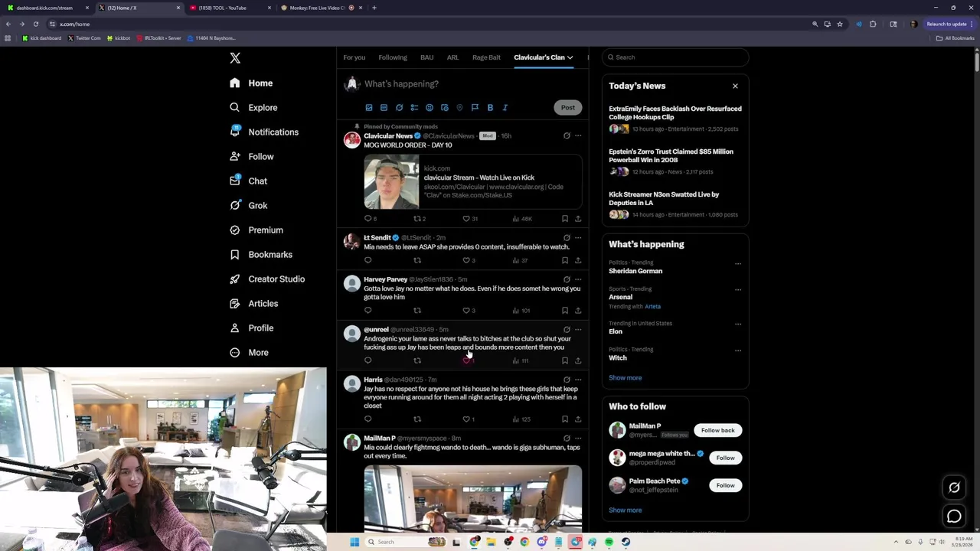View analytics on Harris's post

tap(521, 419)
